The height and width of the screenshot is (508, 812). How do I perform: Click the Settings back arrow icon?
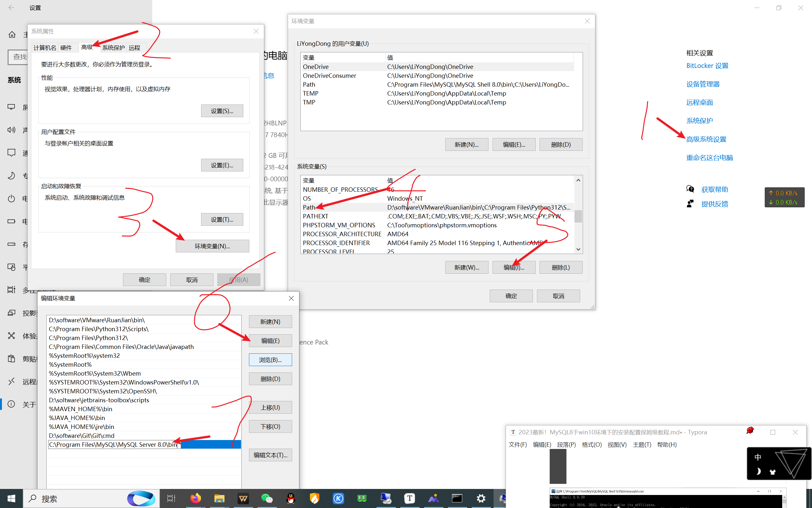(11, 7)
